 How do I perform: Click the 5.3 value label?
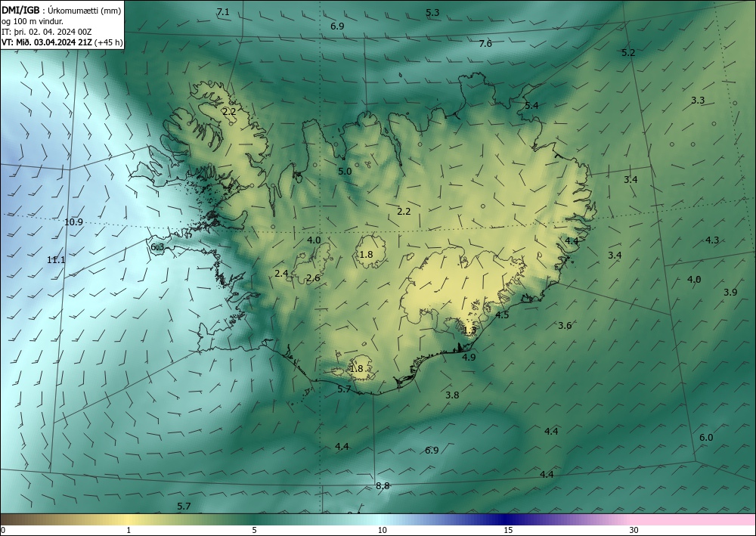click(432, 13)
